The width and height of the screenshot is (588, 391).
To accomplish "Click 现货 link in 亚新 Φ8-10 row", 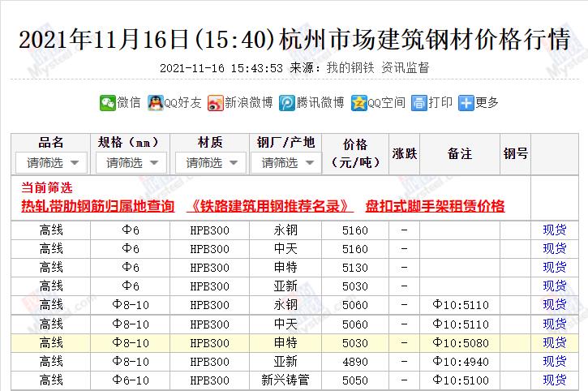I will (554, 361).
